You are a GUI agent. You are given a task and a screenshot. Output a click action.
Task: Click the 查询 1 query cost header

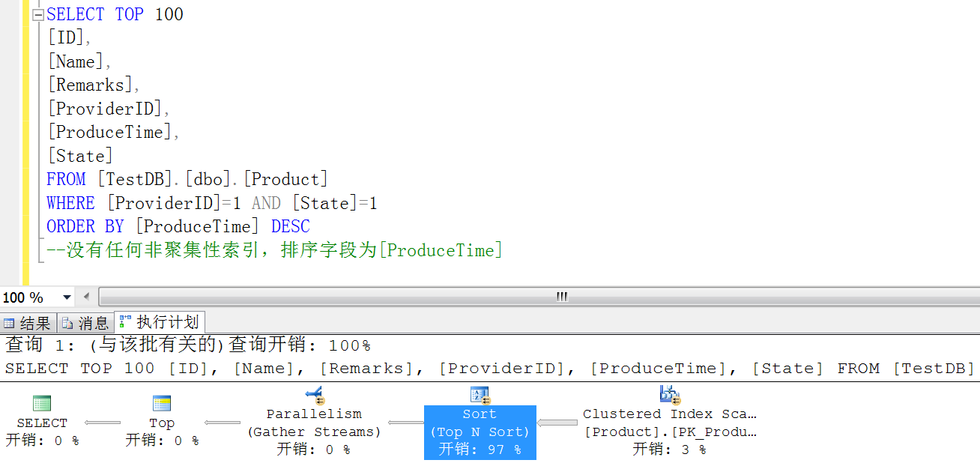187,345
